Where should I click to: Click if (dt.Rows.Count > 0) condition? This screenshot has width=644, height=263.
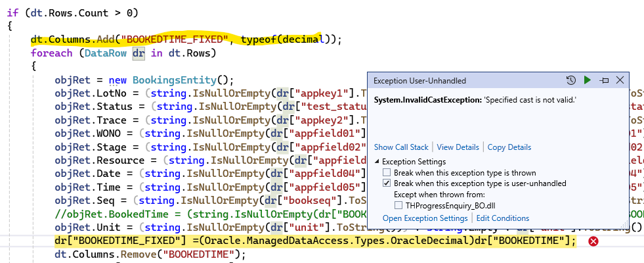(x=72, y=12)
